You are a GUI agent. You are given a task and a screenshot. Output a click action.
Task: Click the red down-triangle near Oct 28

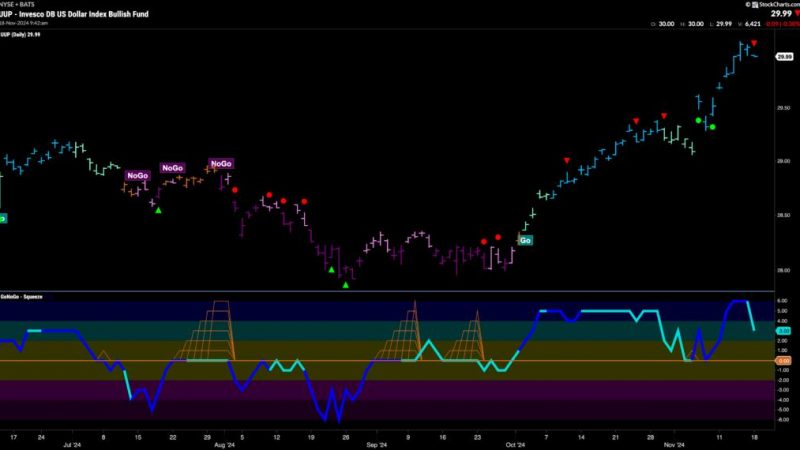pos(664,116)
